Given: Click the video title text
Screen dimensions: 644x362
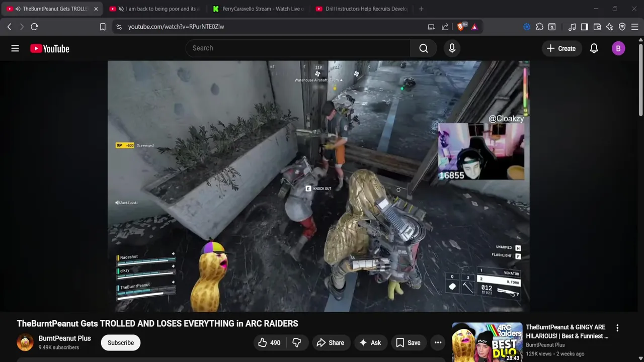Looking at the screenshot, I should coord(157,324).
